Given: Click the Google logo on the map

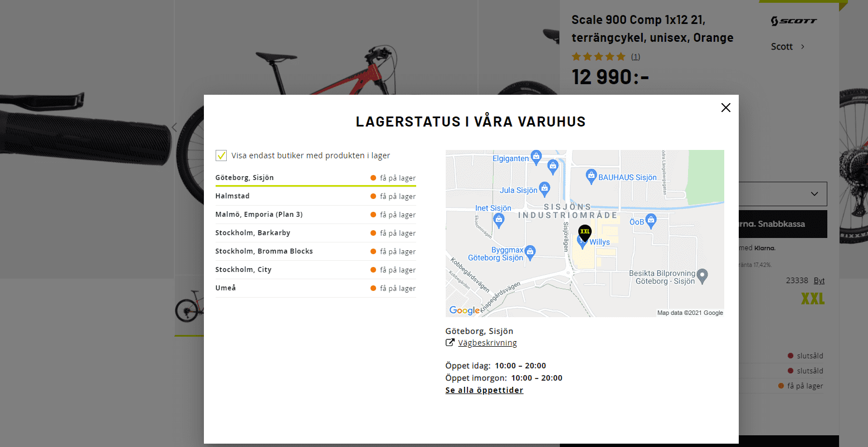Looking at the screenshot, I should tap(465, 310).
